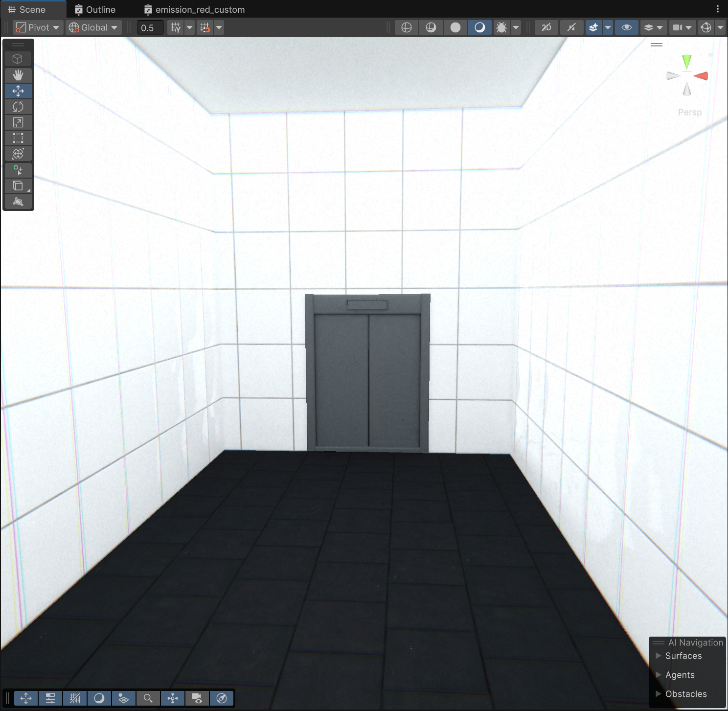Switch to Shaded draw mode
This screenshot has width=728, height=711.
click(480, 27)
